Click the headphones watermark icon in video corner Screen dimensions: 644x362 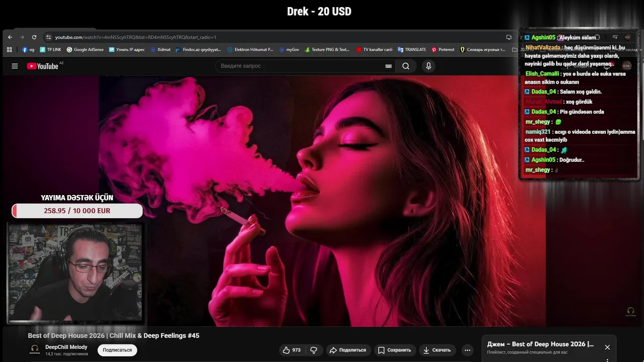point(630,311)
